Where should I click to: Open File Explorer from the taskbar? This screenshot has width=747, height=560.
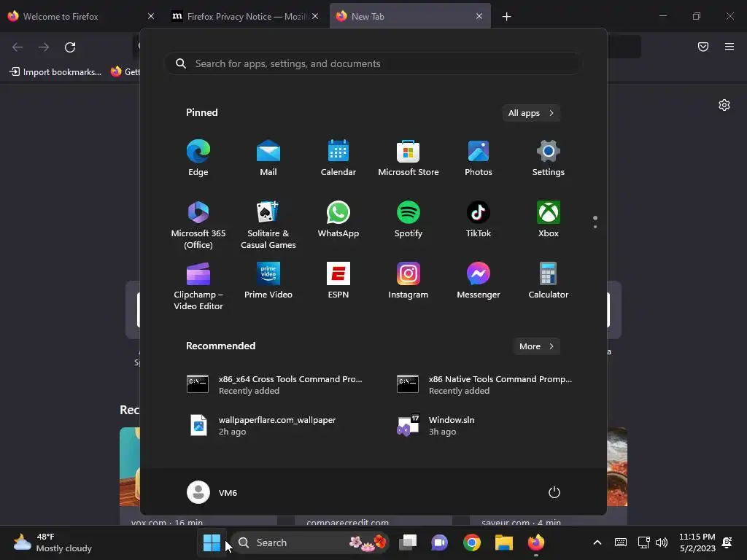click(x=503, y=542)
